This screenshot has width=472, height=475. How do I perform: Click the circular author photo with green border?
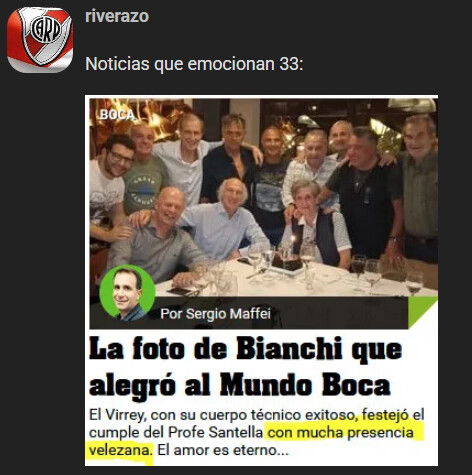(127, 293)
